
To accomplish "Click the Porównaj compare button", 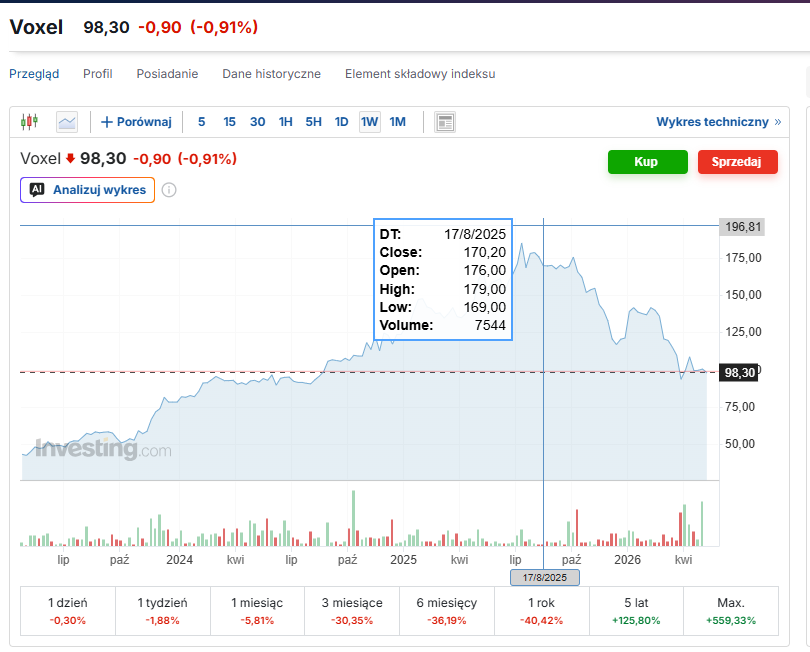I will (x=136, y=122).
